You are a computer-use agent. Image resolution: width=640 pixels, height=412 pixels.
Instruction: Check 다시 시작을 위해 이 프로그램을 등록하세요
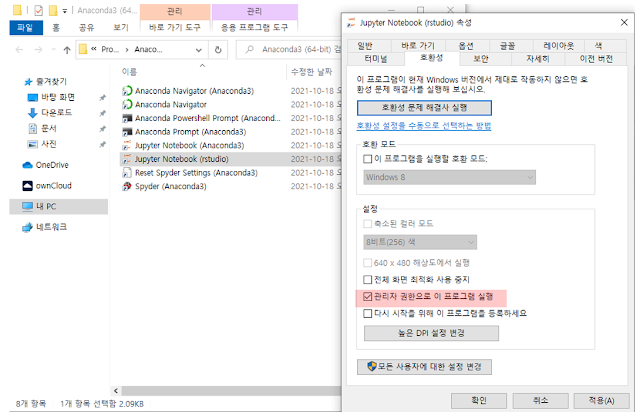pos(367,314)
